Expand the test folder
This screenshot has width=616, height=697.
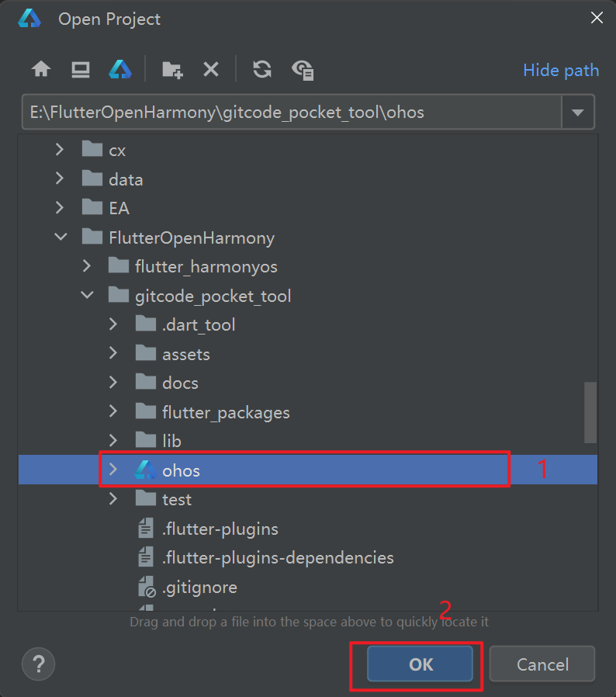click(113, 498)
